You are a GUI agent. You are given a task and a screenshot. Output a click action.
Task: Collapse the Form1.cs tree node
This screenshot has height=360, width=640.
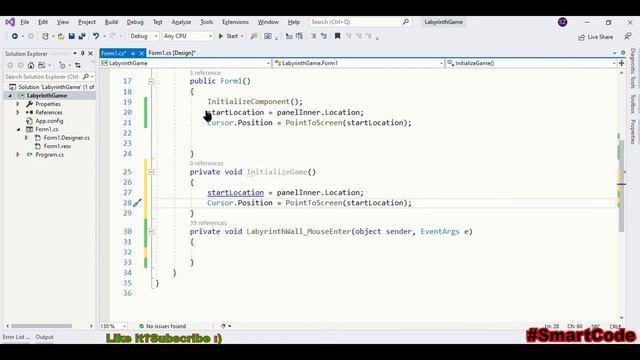(18, 129)
